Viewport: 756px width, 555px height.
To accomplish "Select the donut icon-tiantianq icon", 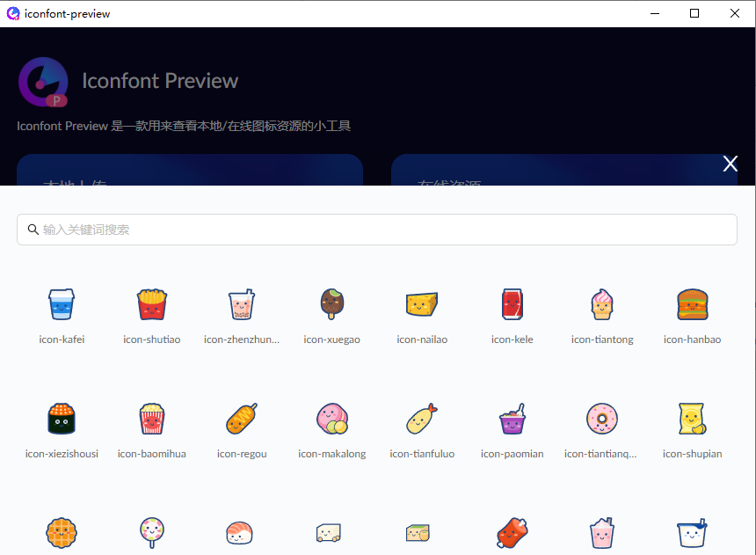I will (602, 419).
